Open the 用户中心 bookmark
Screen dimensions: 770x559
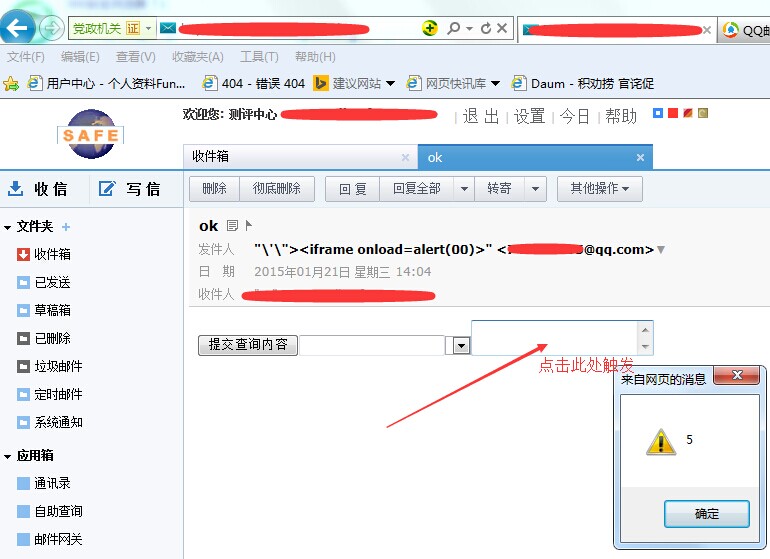107,84
